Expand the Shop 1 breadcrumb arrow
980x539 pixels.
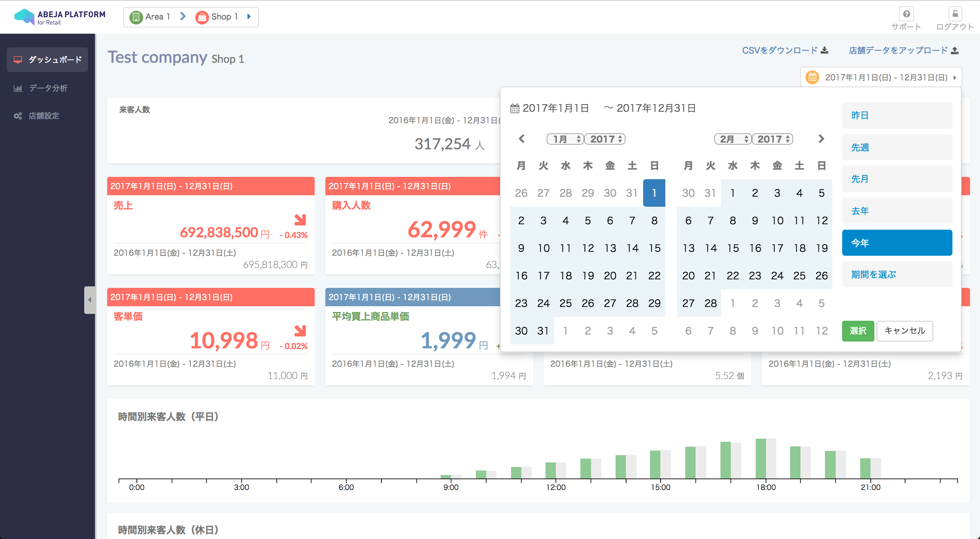pos(249,16)
